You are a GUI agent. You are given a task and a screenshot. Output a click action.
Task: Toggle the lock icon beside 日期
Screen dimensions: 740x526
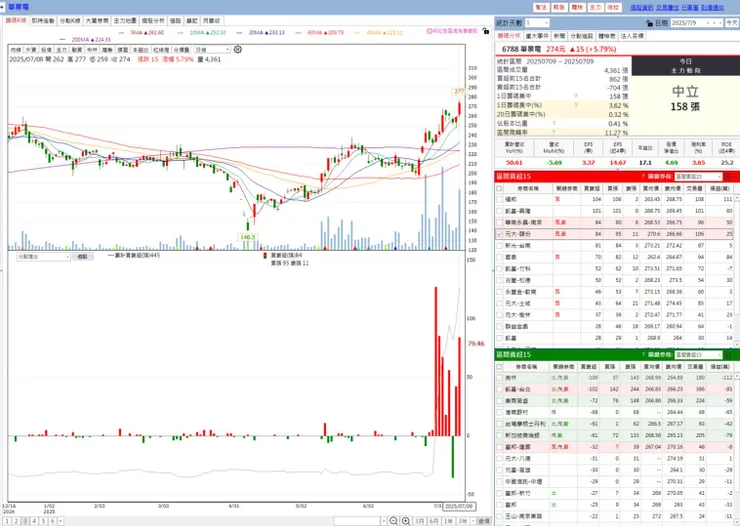pos(649,23)
